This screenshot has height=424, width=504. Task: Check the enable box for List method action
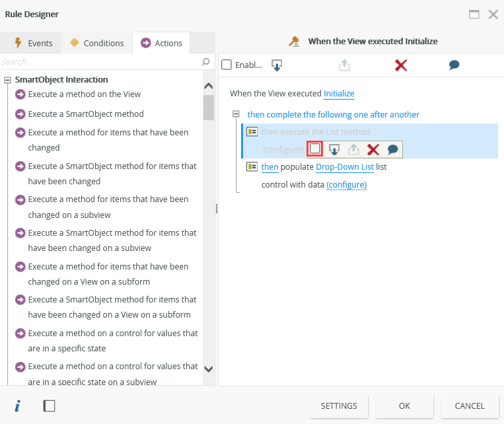pyautogui.click(x=316, y=149)
